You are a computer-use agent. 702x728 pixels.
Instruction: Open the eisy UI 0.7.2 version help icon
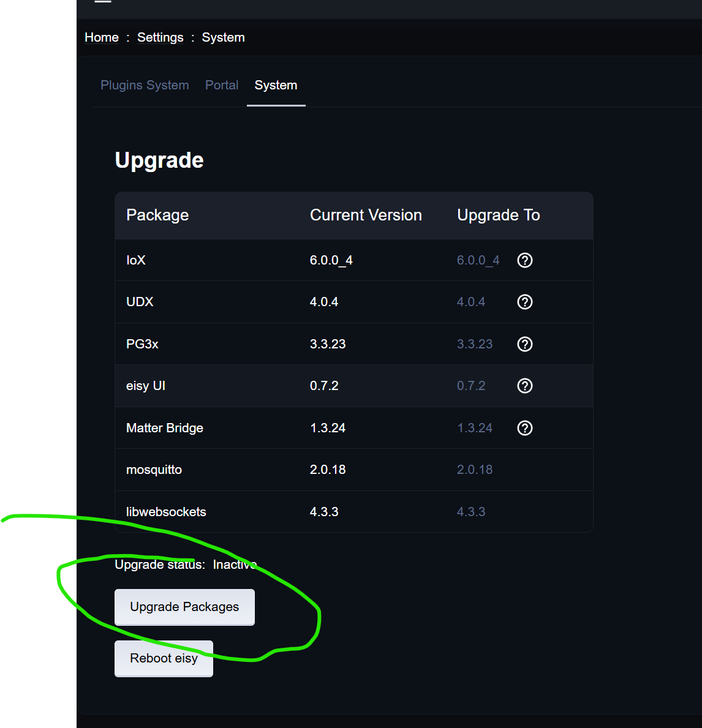(x=524, y=386)
